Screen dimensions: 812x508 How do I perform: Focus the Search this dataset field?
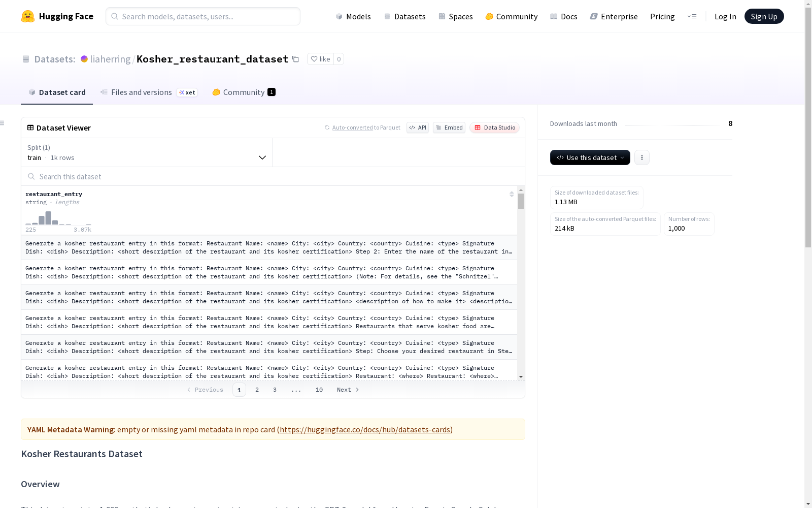pyautogui.click(x=273, y=176)
